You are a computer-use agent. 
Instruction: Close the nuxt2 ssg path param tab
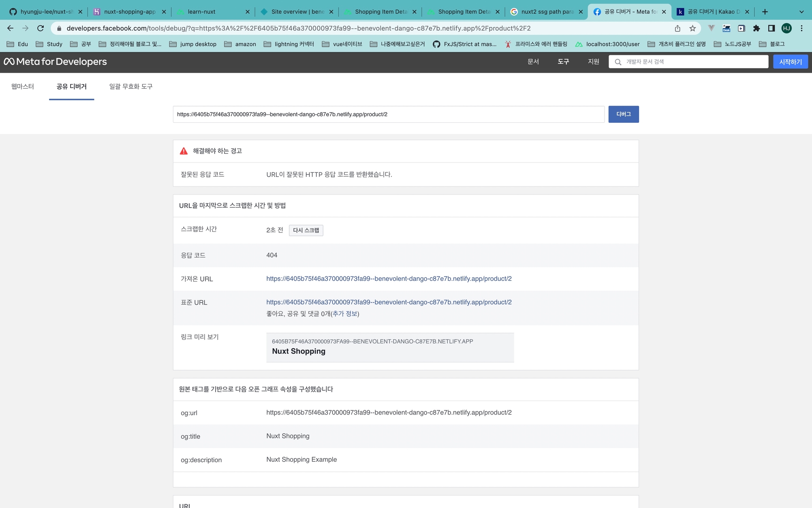581,12
